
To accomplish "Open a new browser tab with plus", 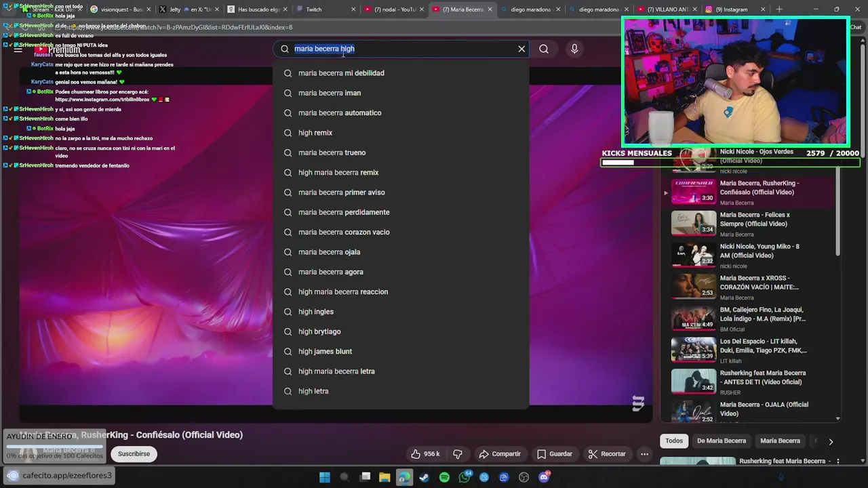I will tap(779, 9).
